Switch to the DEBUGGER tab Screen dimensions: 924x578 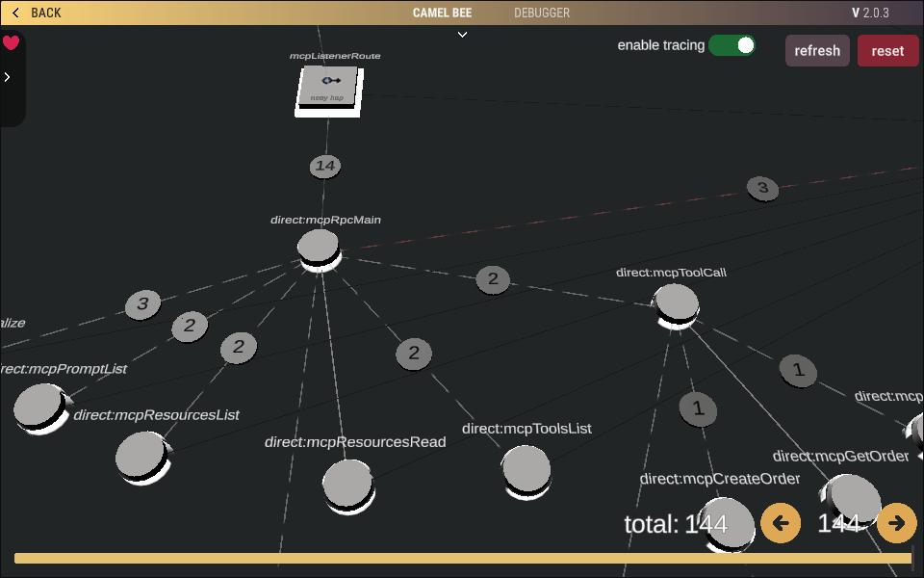click(x=541, y=13)
